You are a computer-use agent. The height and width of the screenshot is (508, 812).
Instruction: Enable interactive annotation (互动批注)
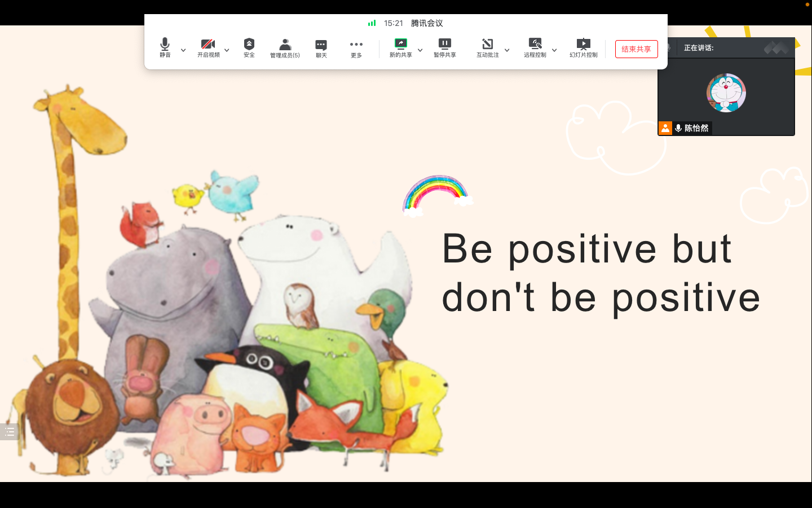(487, 47)
